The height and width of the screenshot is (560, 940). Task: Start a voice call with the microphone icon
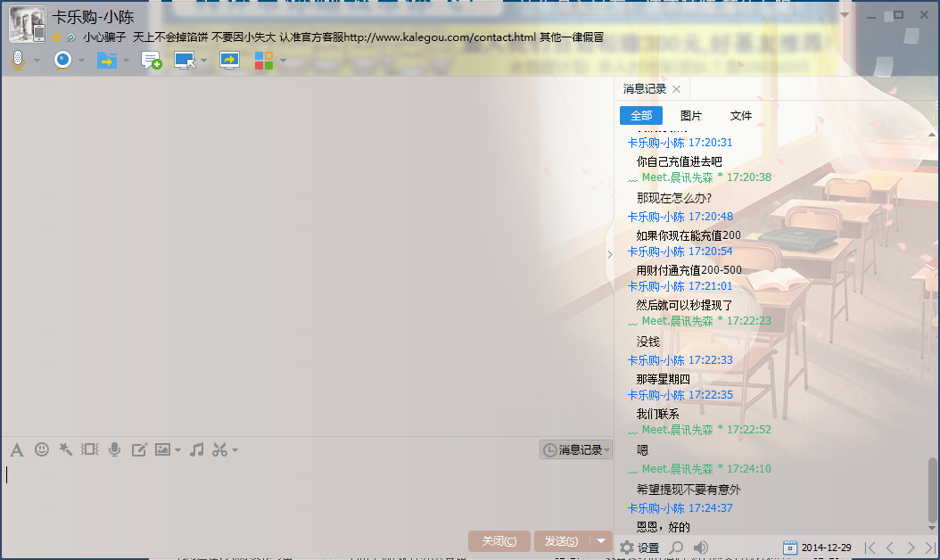[x=18, y=60]
